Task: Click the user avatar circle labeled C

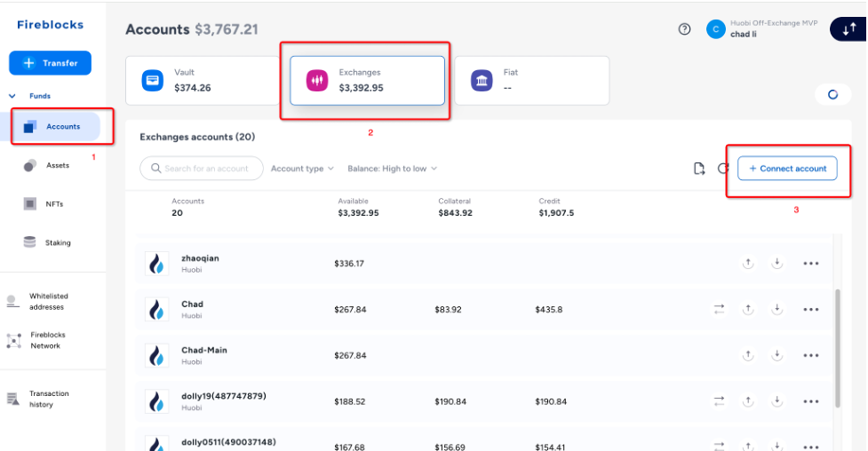Action: pyautogui.click(x=715, y=29)
